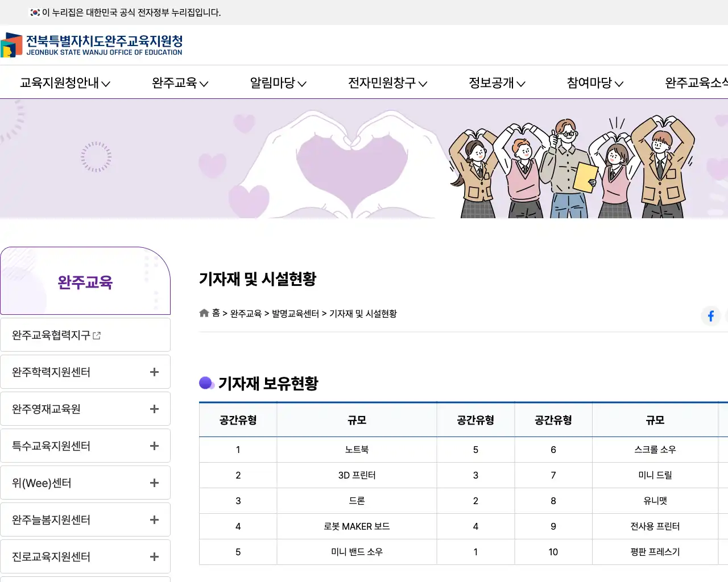Expand 완주늘봄지원센터 plus icon
The width and height of the screenshot is (728, 582).
pyautogui.click(x=154, y=519)
